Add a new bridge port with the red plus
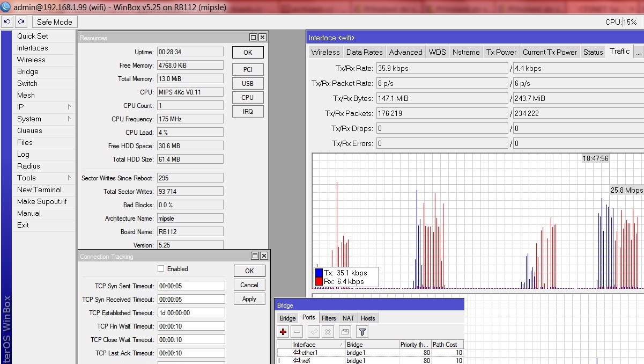 (x=284, y=332)
